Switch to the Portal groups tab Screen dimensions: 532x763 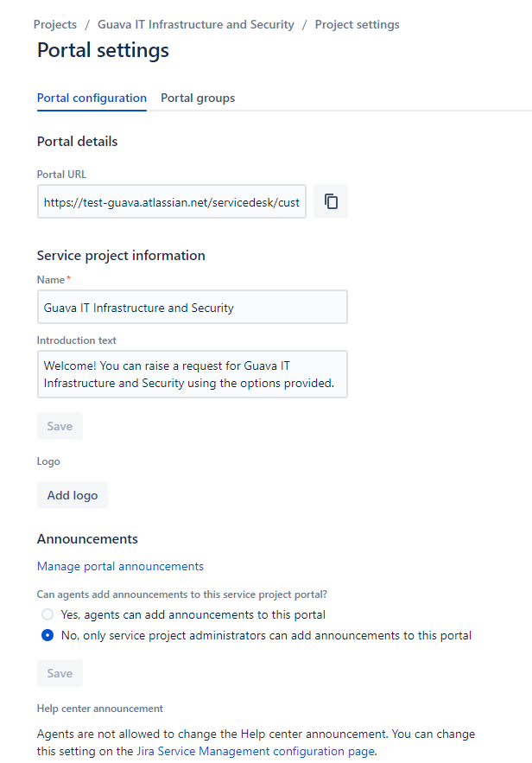click(197, 98)
